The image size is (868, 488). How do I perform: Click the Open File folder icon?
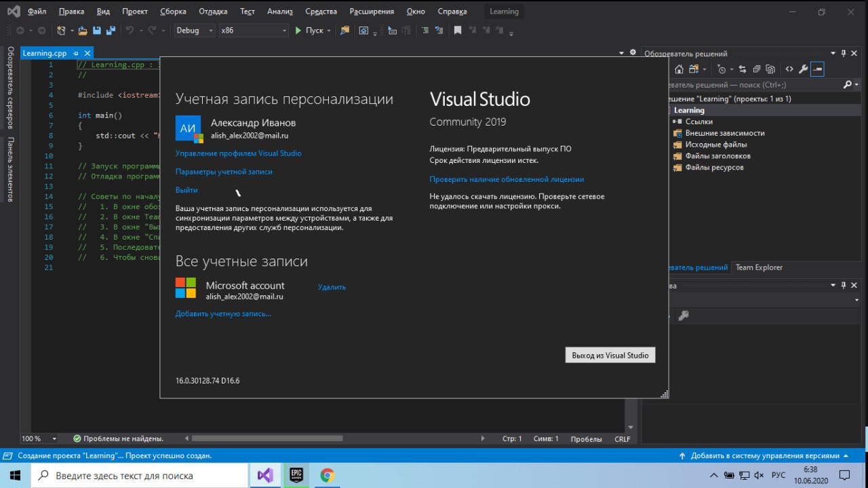(x=83, y=31)
